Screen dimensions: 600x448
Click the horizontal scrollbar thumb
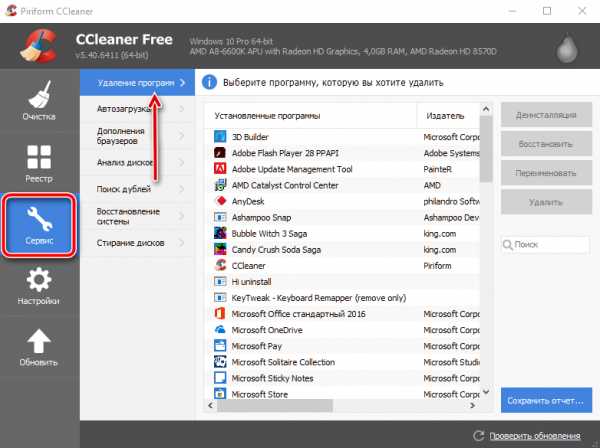[x=275, y=405]
